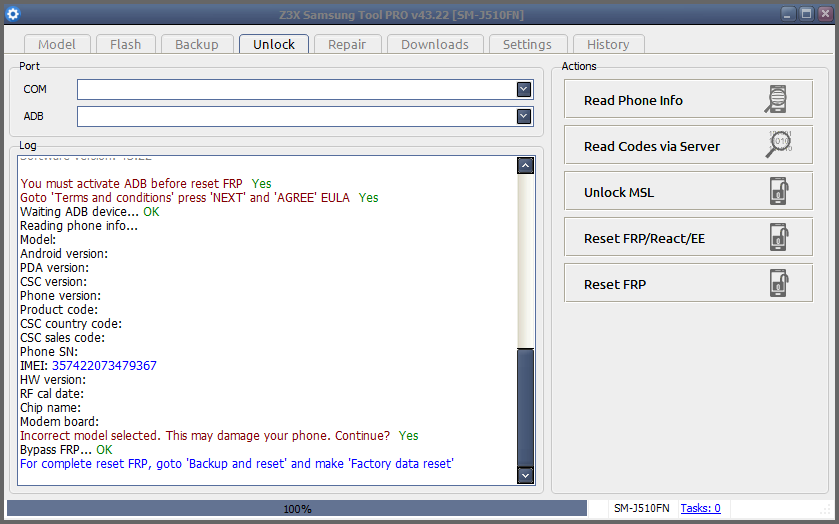The height and width of the screenshot is (524, 839).
Task: Click 'You must activate ADB' log line
Action: click(x=146, y=184)
